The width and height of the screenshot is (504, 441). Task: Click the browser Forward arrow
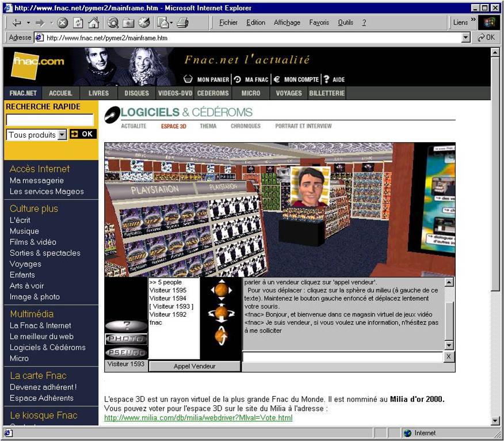point(40,23)
